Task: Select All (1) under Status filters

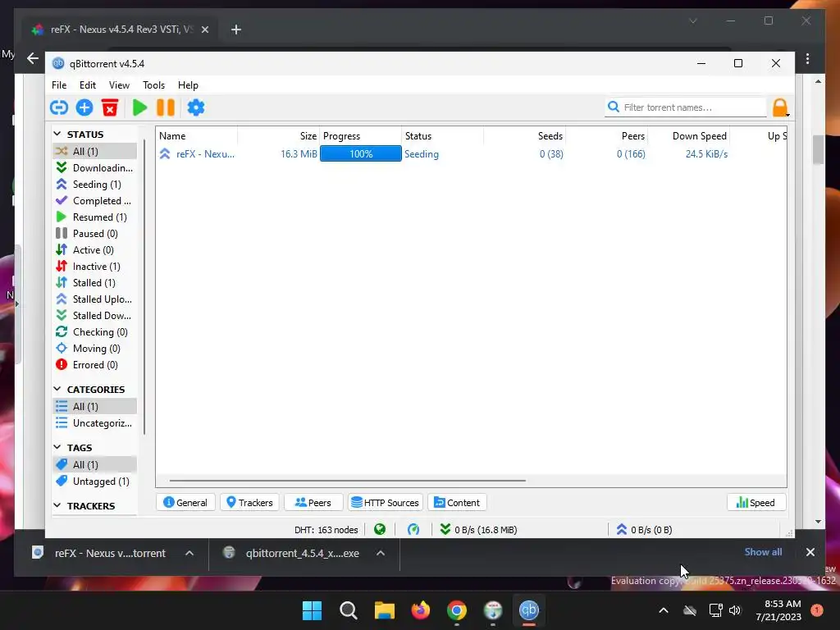Action: coord(95,151)
